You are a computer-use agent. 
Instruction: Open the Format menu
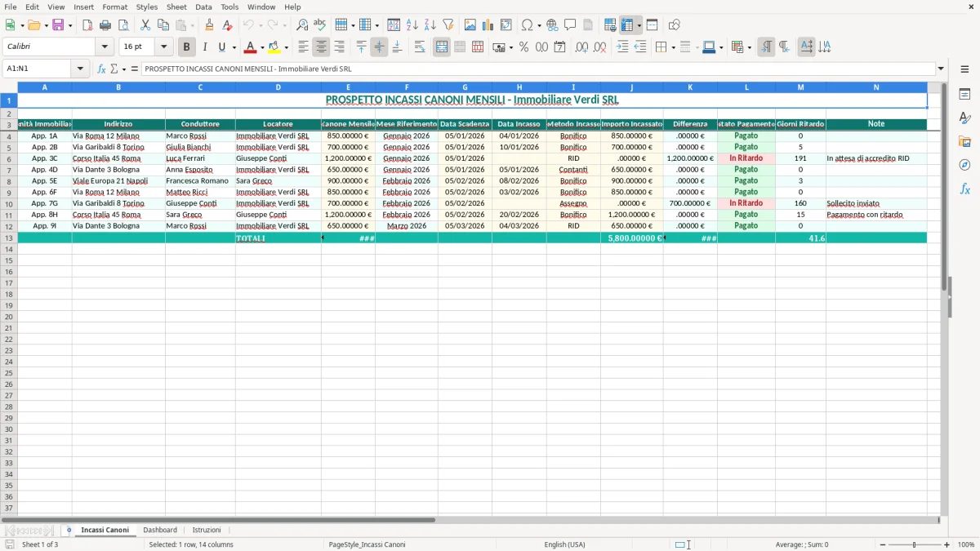[x=115, y=7]
